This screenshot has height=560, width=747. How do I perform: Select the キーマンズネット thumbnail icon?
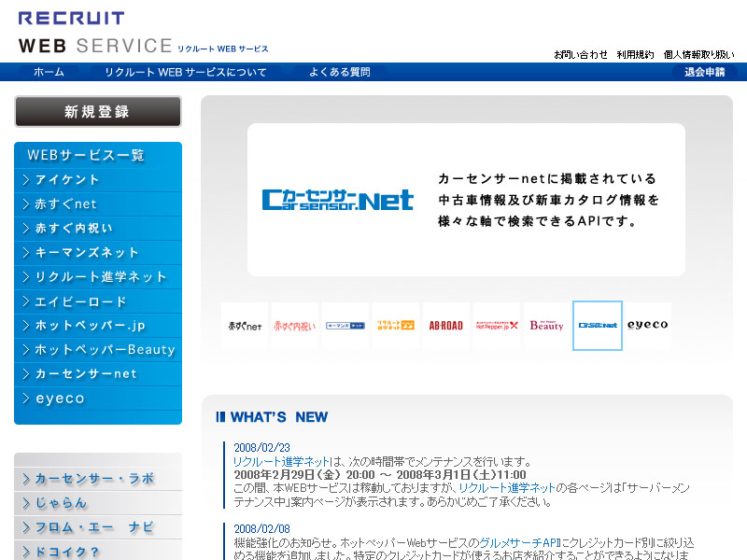[345, 326]
